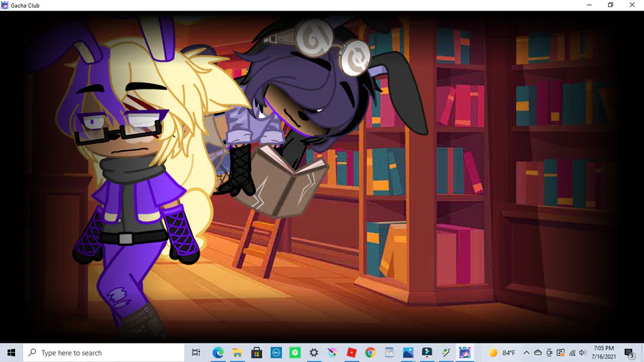Viewport: 644px width, 362px height.
Task: Open the Photos app on the taskbar
Action: pos(409,353)
